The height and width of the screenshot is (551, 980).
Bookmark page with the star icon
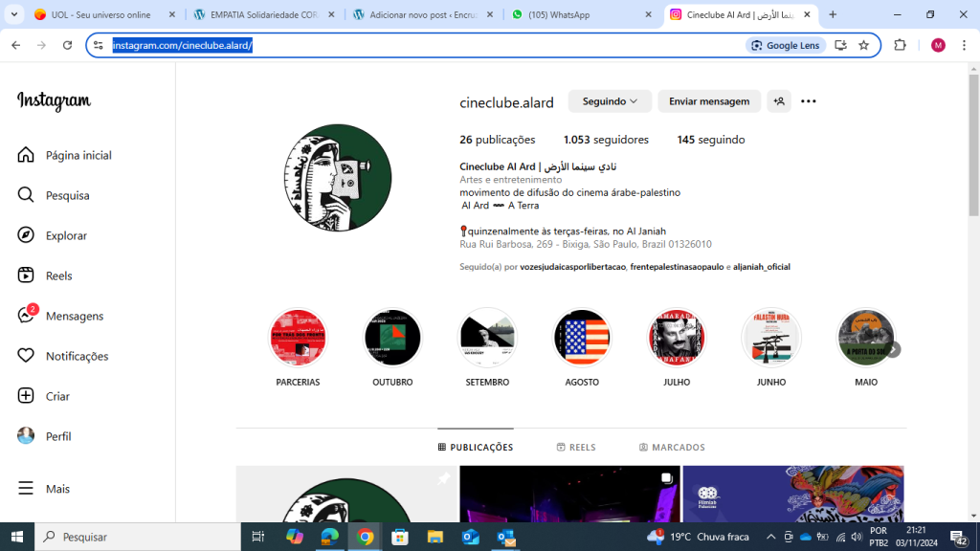863,45
